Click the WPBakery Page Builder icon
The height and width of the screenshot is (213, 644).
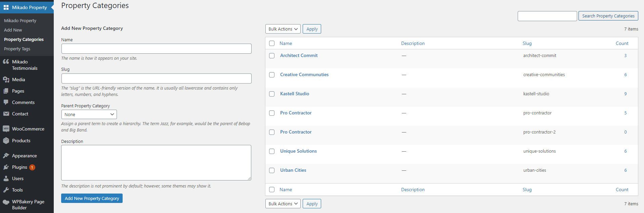[6, 202]
